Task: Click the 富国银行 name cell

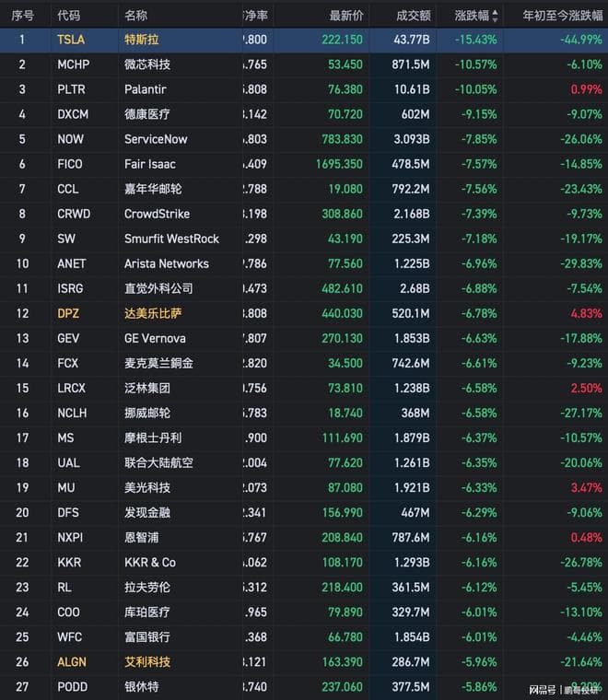Action: [x=147, y=637]
